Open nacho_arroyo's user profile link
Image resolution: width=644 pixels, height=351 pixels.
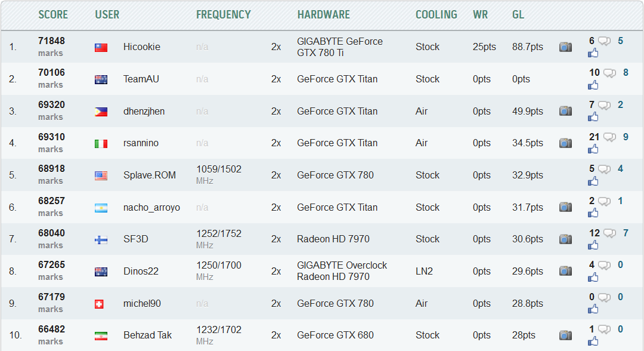[x=151, y=208]
